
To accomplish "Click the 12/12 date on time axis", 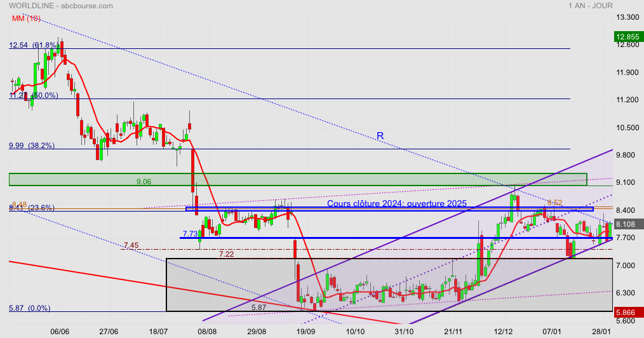I will point(503,332).
